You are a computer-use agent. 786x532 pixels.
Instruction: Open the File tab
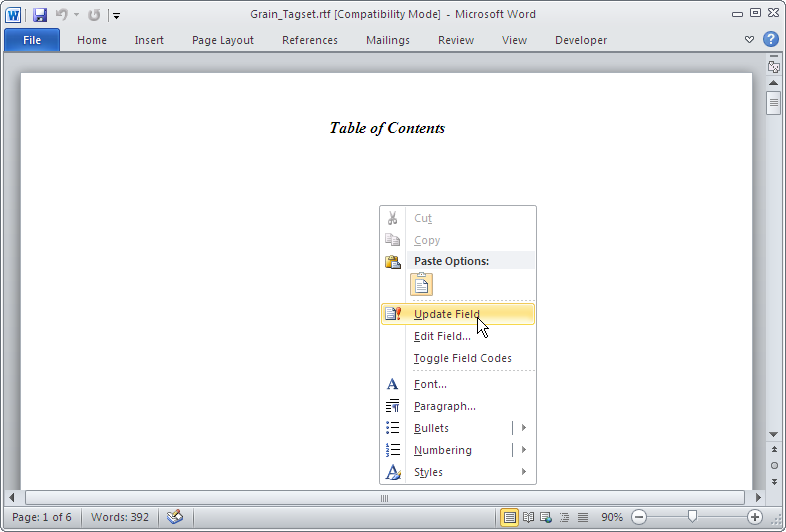click(x=32, y=40)
